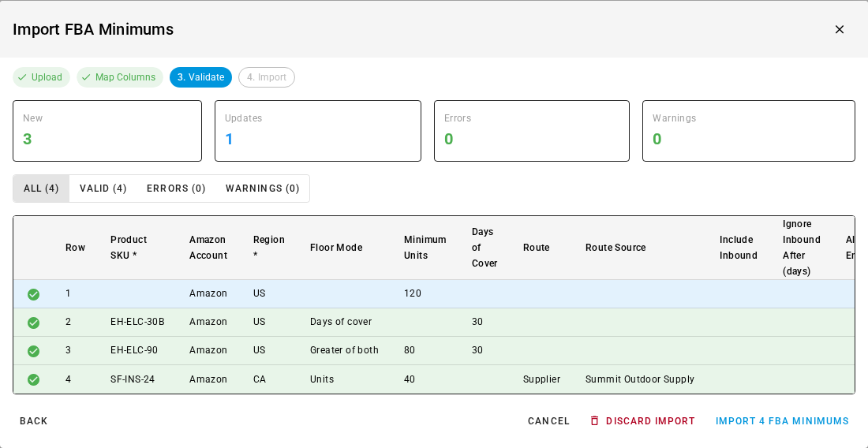This screenshot has height=448, width=868.
Task: Click the checkmark on Map Columns step
Action: pyautogui.click(x=86, y=77)
